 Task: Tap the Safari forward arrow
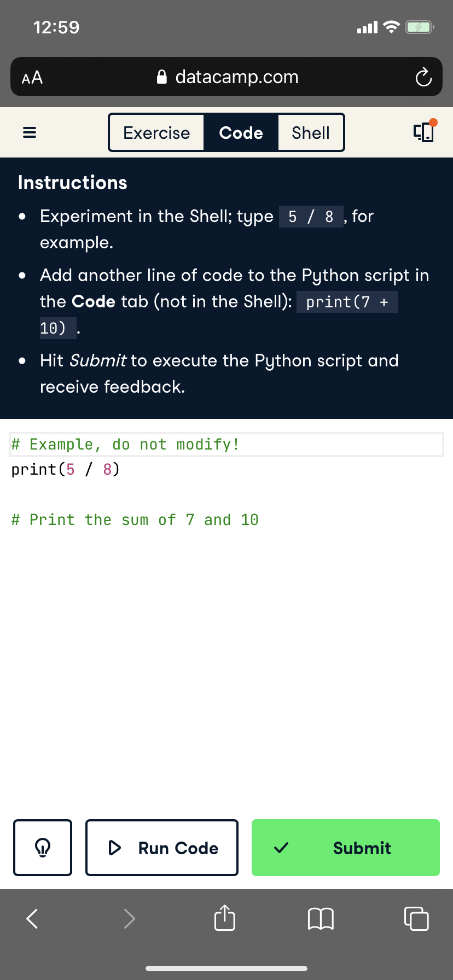coord(129,918)
